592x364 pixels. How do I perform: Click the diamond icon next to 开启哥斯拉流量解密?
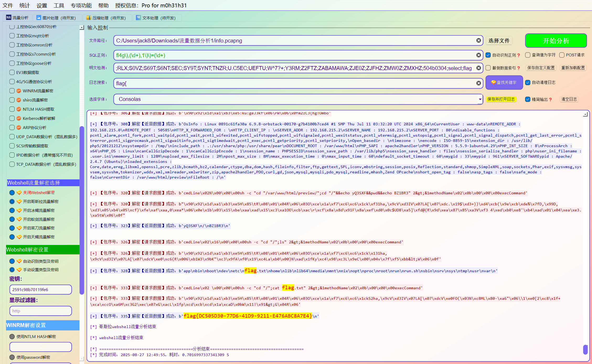tap(19, 201)
